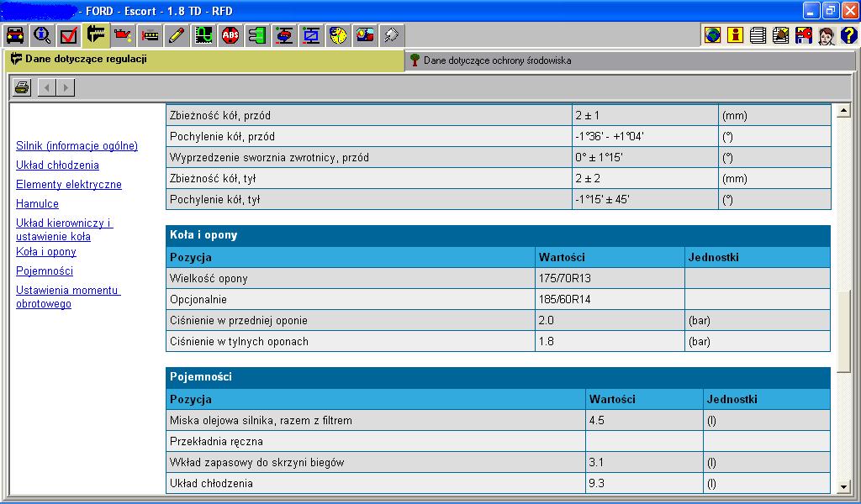Print the page using printer icon
This screenshot has width=861, height=504.
[x=22, y=87]
